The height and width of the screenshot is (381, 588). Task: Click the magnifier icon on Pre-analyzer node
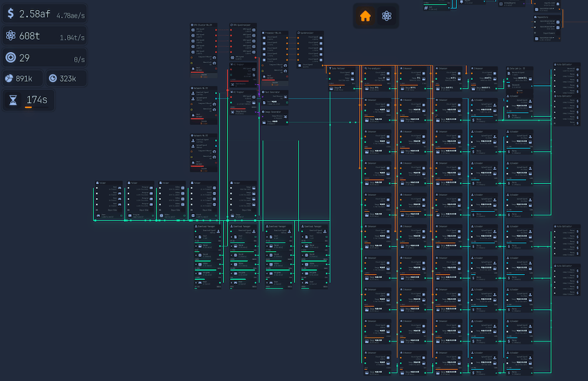[x=366, y=69]
